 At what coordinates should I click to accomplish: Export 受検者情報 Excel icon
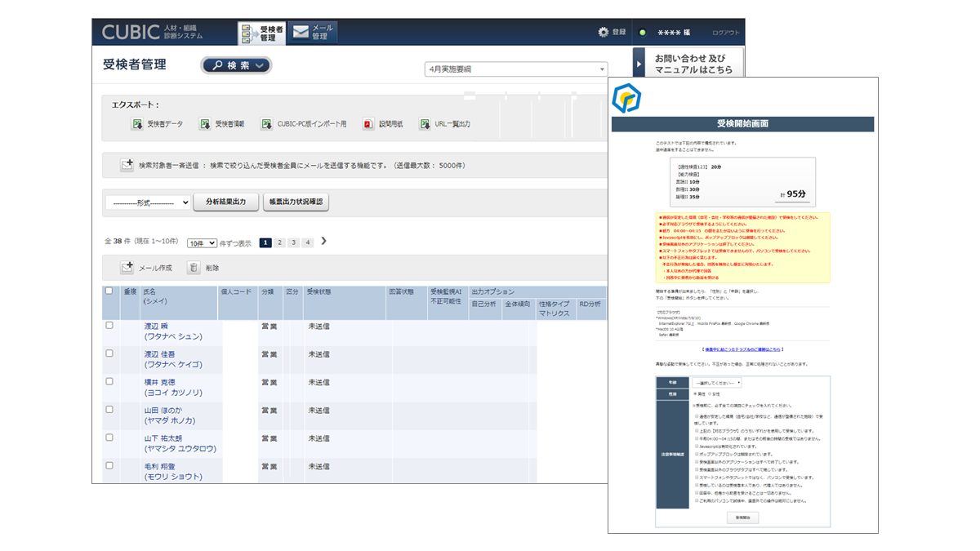[206, 124]
